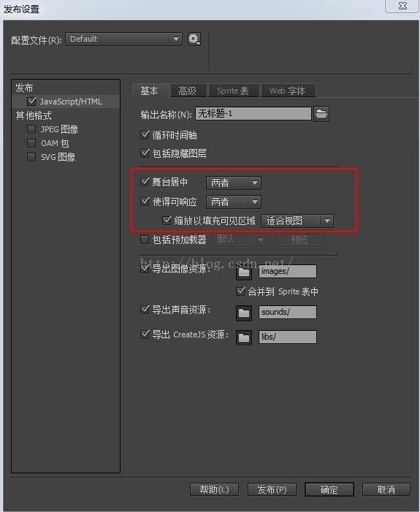Enable 包括预加载器 checkbox
Image resolution: width=420 pixels, height=512 pixels.
click(x=145, y=240)
